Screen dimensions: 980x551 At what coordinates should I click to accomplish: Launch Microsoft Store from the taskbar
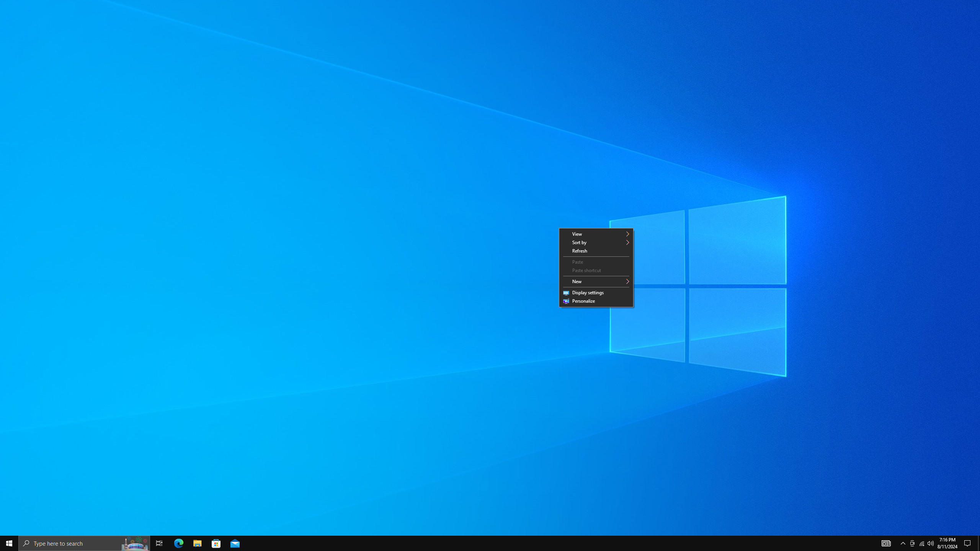click(x=216, y=543)
